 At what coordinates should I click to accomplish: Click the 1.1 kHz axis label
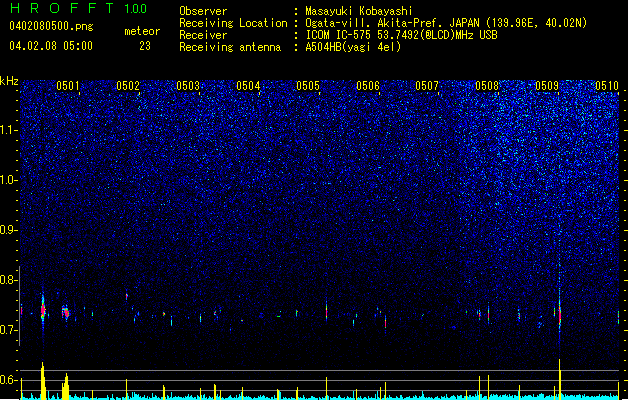click(x=9, y=130)
